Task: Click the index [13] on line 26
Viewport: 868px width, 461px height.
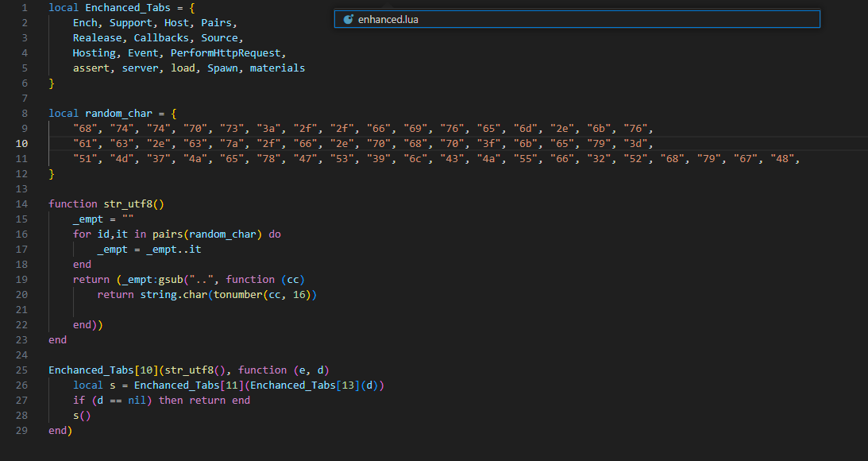Action: [348, 385]
